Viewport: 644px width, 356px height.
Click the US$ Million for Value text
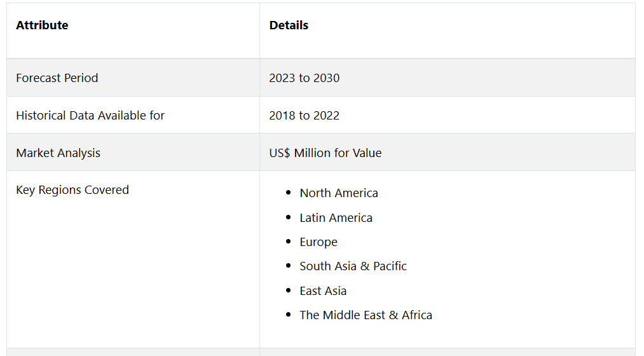(325, 153)
